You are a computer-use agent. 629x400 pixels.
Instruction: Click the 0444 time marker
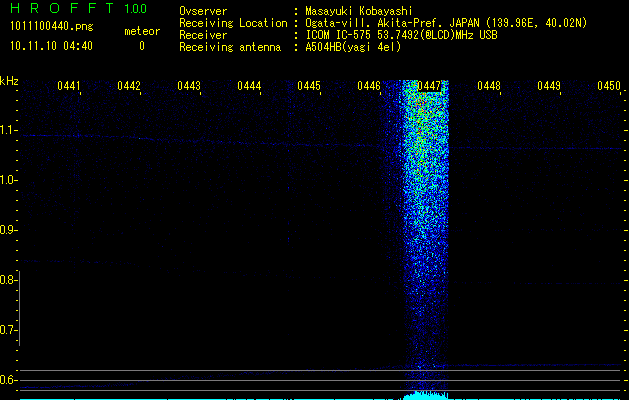click(x=249, y=86)
